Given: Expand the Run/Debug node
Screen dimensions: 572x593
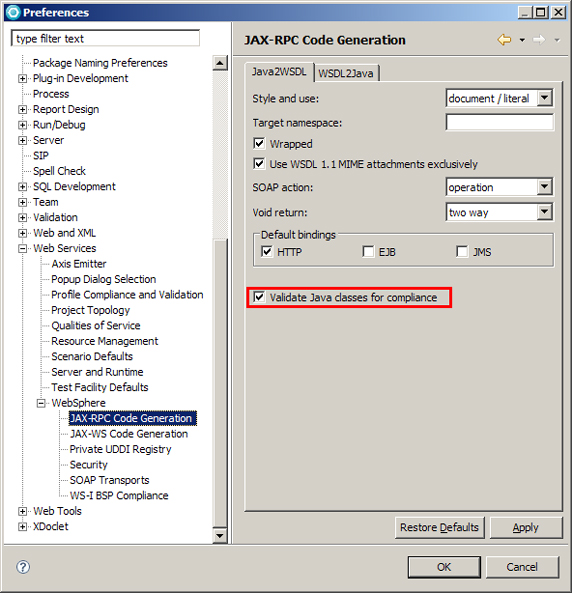Looking at the screenshot, I should [22, 125].
